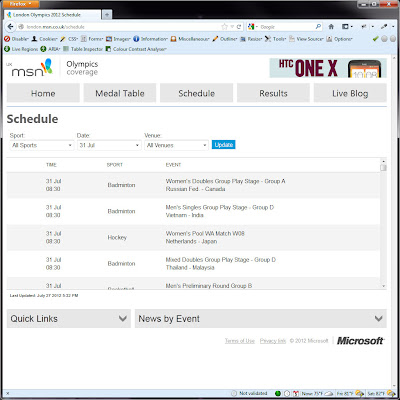The height and width of the screenshot is (400, 400).
Task: Click the Firefox menu button
Action: coord(20,4)
